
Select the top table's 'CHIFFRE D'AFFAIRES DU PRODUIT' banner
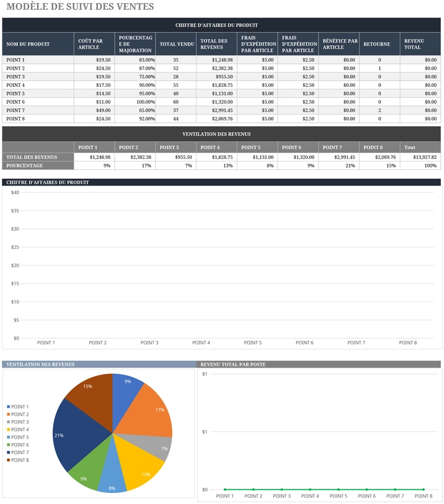point(221,25)
